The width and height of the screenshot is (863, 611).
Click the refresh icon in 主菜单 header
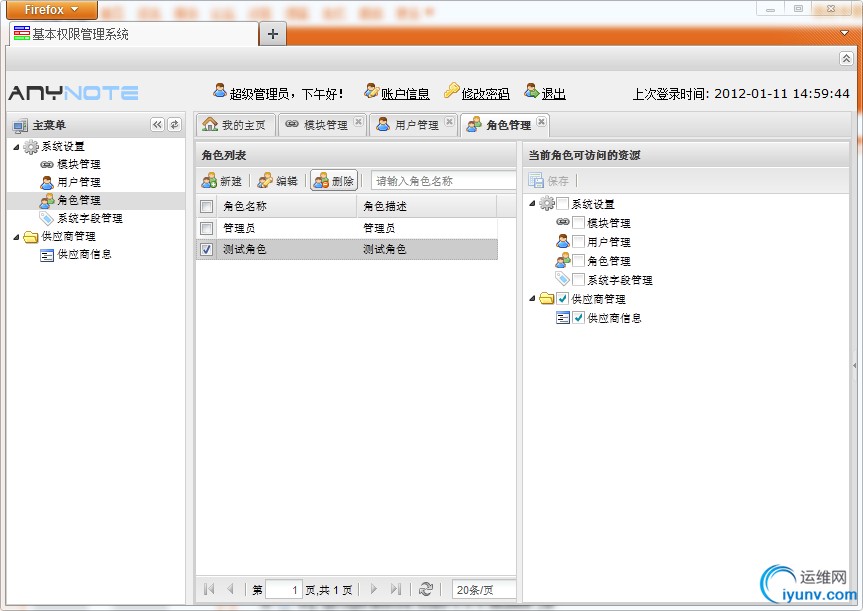point(174,125)
